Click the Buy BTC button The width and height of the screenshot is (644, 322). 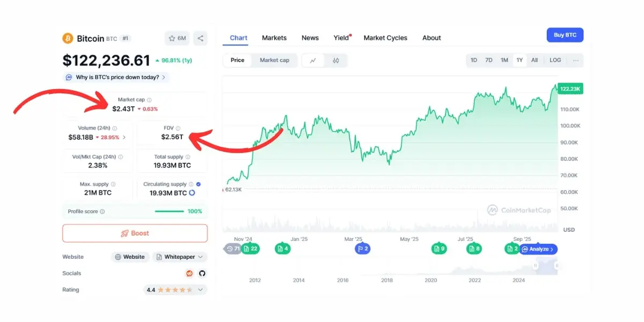coord(565,35)
